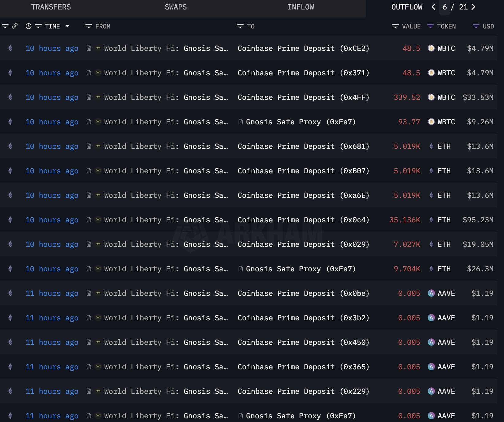
Task: Click the WBTC token icon in the first row
Action: [x=431, y=48]
